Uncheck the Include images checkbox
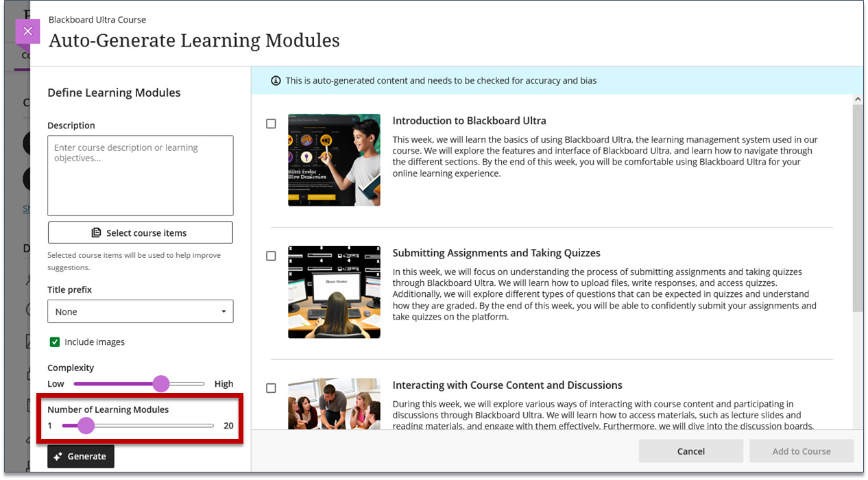Viewport: 868px width, 480px height. coord(55,341)
